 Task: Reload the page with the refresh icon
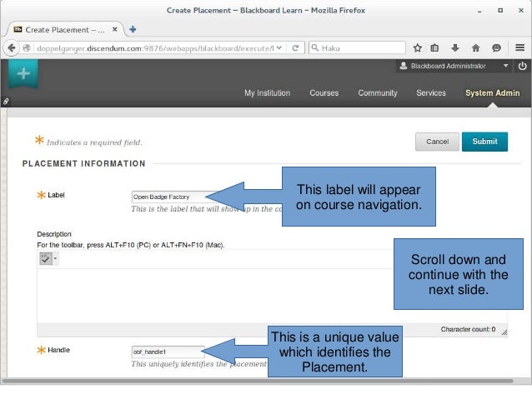(x=295, y=48)
